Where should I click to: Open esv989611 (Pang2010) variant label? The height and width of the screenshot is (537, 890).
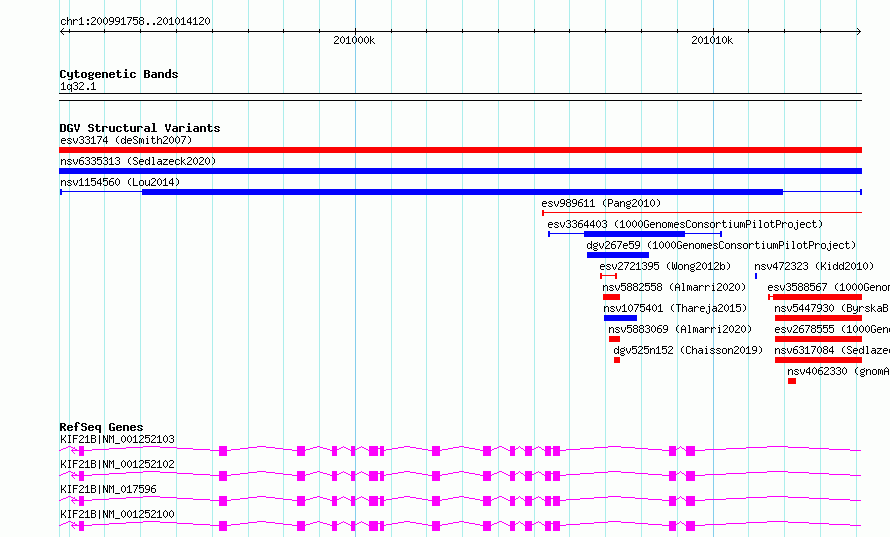click(601, 203)
